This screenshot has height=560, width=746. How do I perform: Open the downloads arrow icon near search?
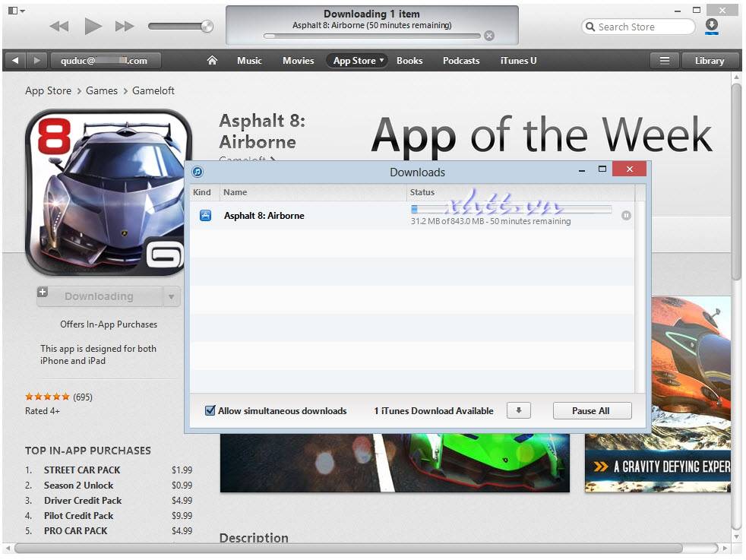point(712,26)
